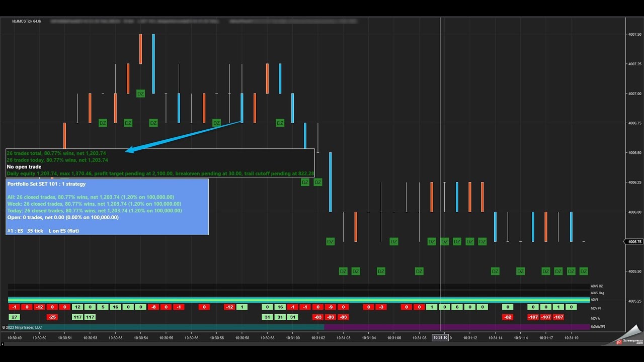Click the purple segment of the kbDeltaTF3 bar
Screen dimensions: 644x362
coord(457,327)
